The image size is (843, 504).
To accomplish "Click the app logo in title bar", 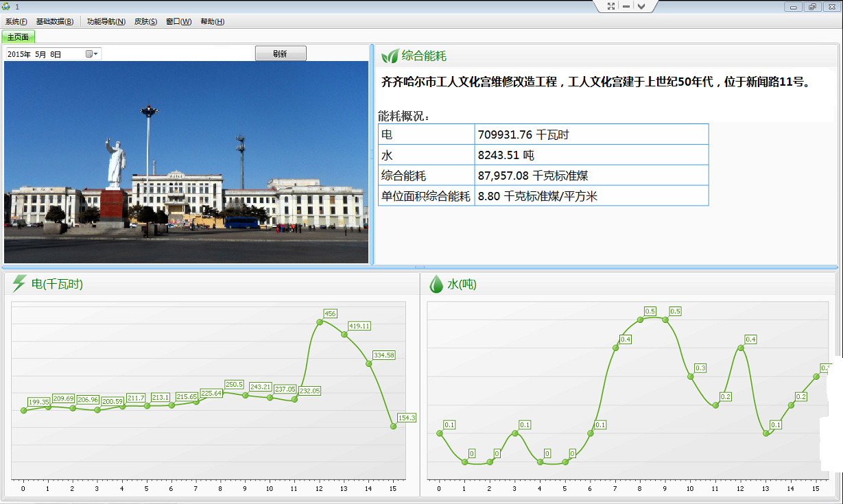I will pyautogui.click(x=6, y=6).
